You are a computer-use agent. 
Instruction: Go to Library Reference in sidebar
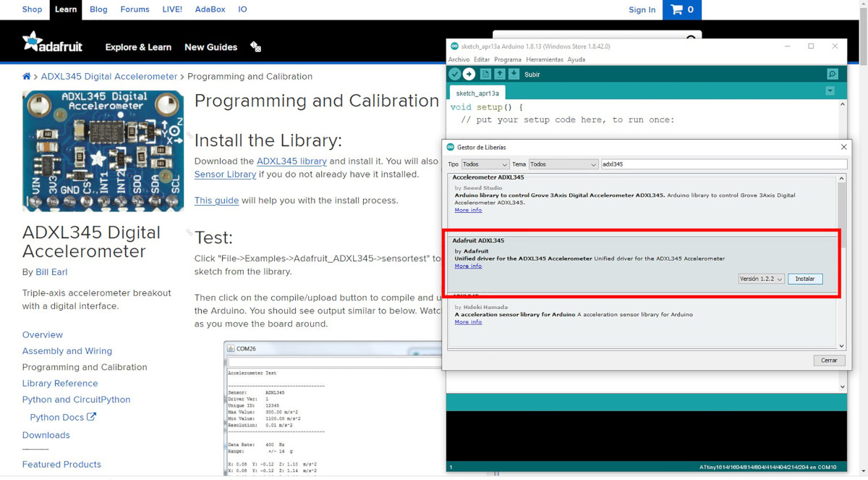click(60, 383)
